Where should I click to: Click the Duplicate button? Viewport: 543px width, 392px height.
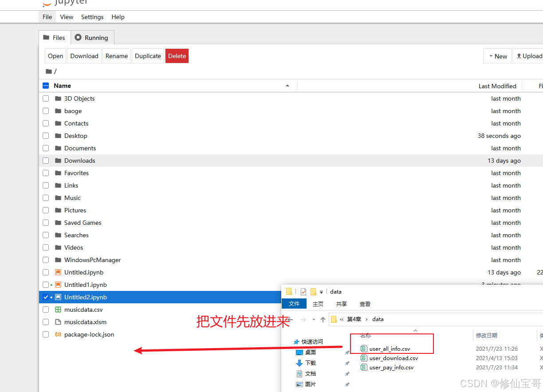click(x=148, y=56)
